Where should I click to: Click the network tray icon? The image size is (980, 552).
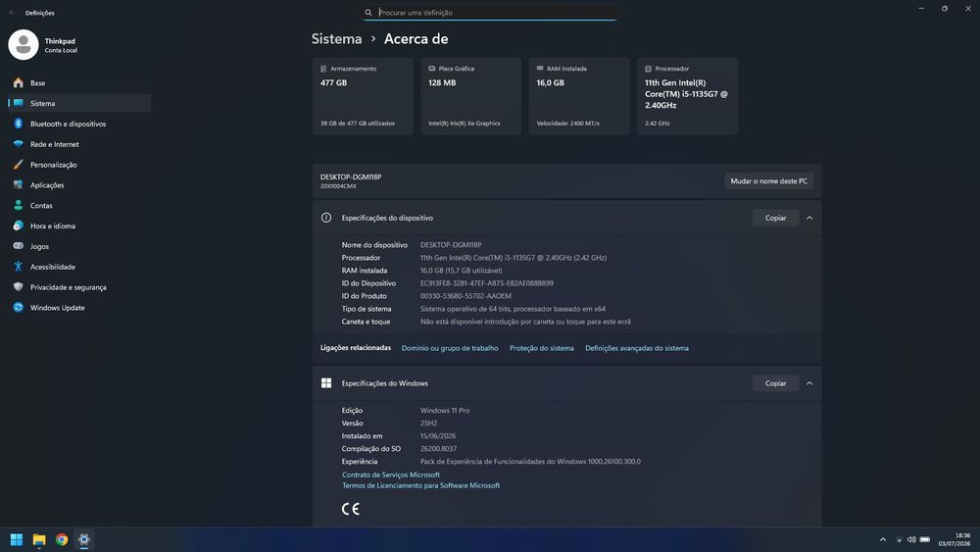(x=900, y=539)
